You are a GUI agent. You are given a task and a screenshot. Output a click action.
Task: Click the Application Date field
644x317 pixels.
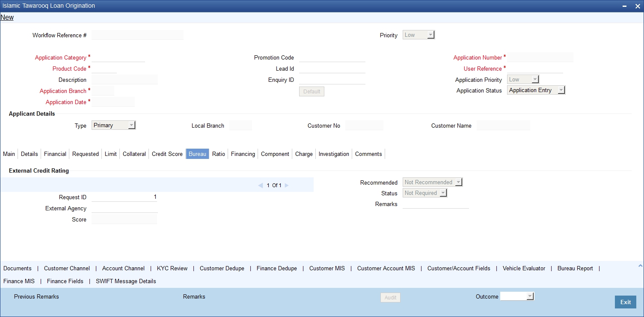[113, 102]
